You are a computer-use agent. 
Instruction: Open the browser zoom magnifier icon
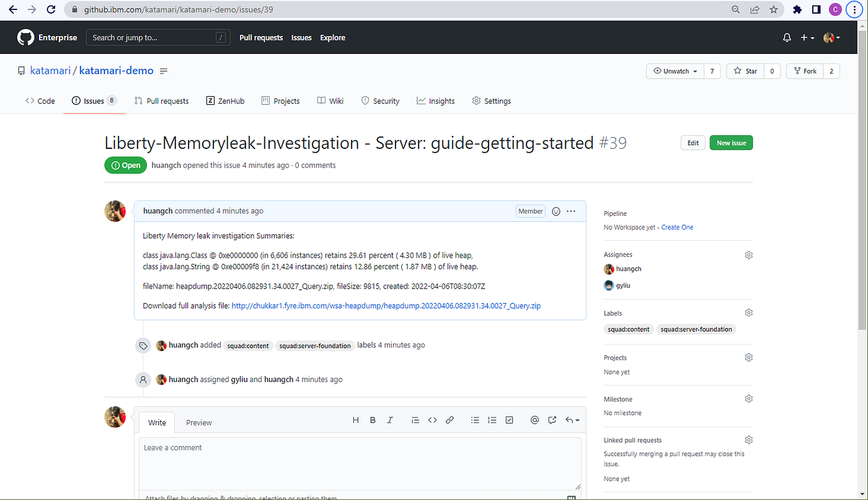(x=736, y=9)
